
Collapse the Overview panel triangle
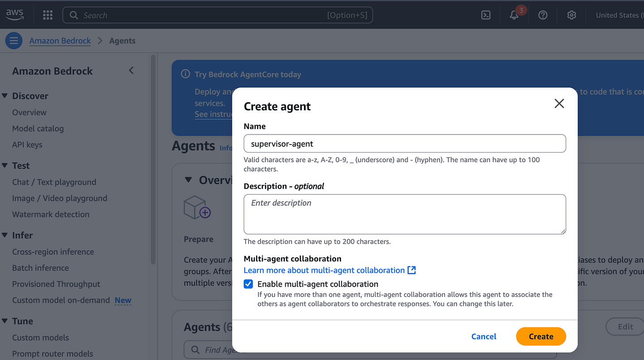tap(188, 180)
